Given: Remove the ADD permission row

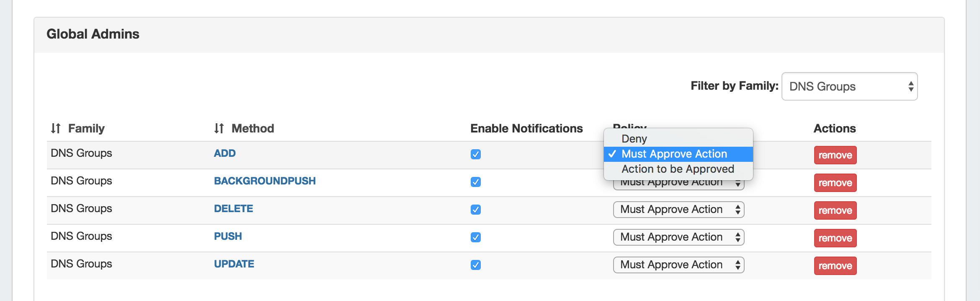Looking at the screenshot, I should (x=835, y=155).
